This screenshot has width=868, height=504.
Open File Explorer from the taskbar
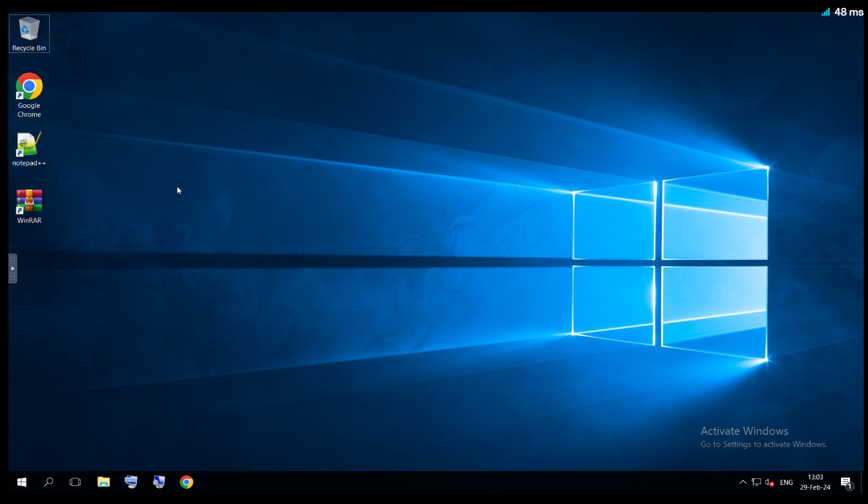pos(104,482)
